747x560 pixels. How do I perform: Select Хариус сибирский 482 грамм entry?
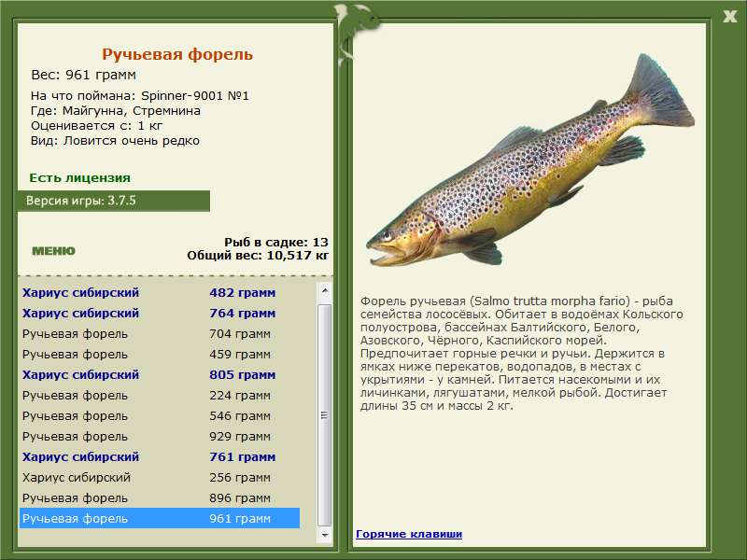point(160,292)
